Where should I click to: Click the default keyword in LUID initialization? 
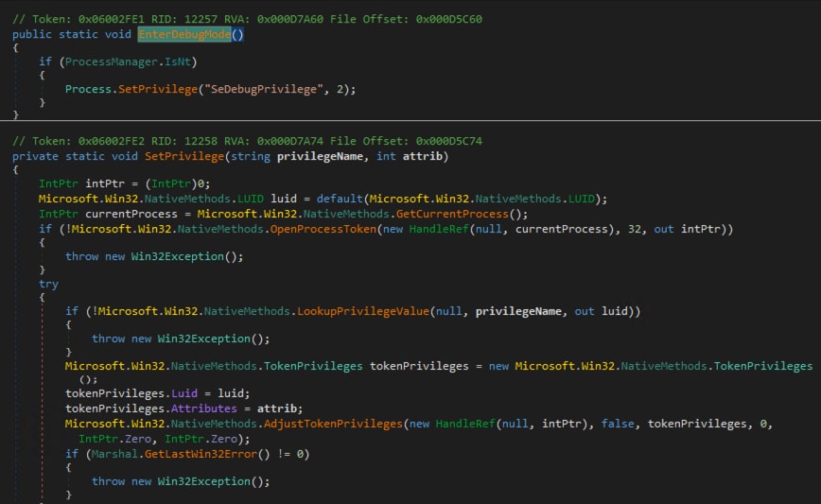point(340,199)
